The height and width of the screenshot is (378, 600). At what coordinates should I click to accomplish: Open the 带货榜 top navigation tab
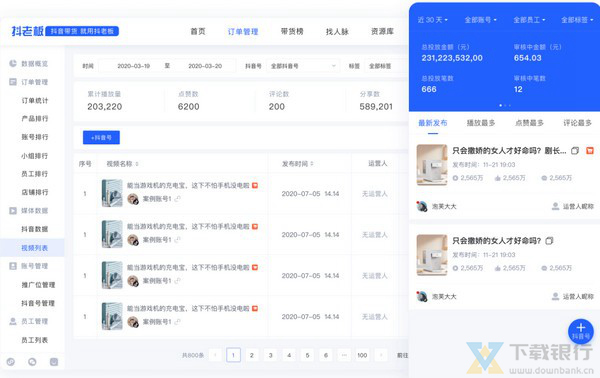[x=292, y=31]
